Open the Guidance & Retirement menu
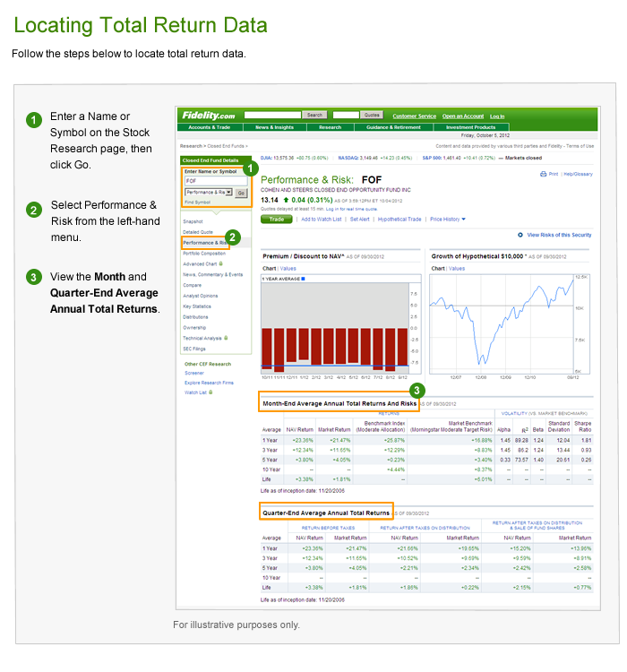Screen dimensions: 627x672 393,127
